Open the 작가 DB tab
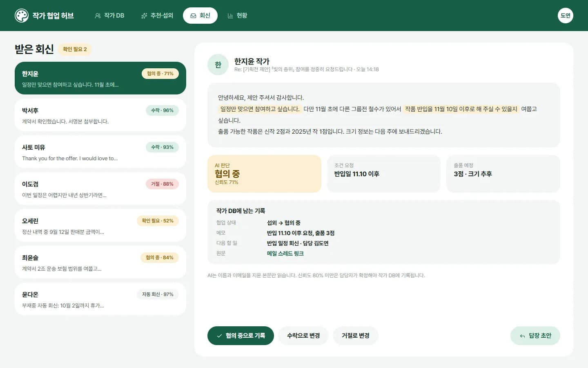 [109, 16]
